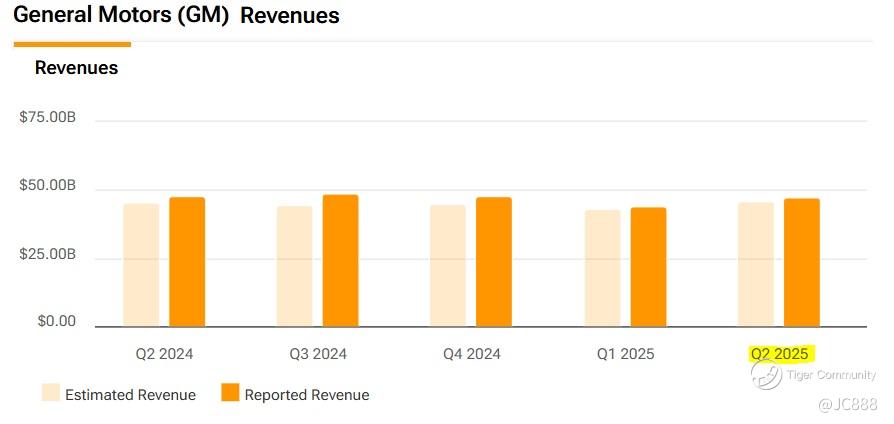Screen dimensions: 894x424
Task: Select the Q4 2024 reported revenue bar
Action: 494,262
